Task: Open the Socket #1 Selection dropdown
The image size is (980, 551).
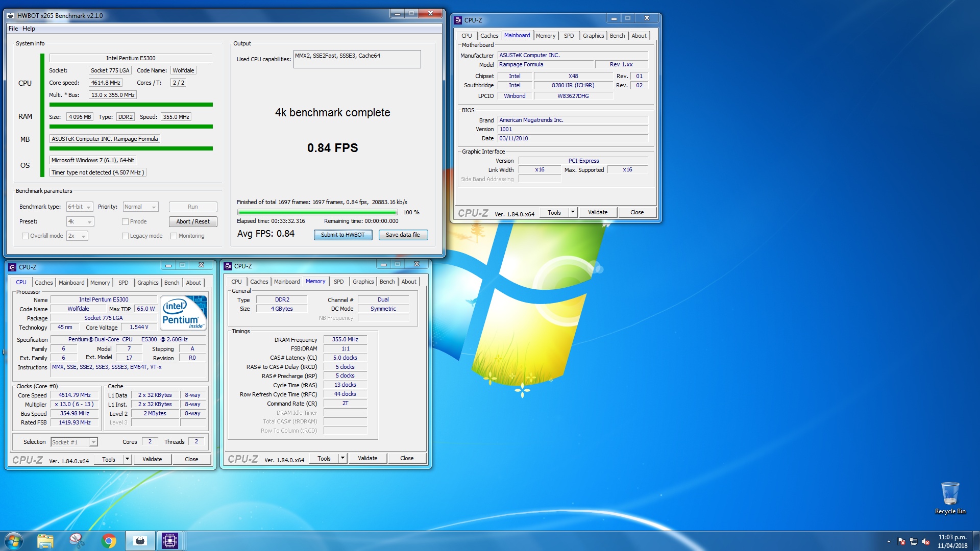Action: [x=74, y=442]
